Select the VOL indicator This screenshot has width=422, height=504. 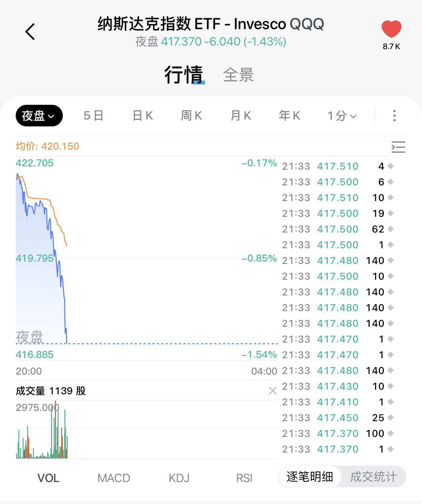coord(48,478)
